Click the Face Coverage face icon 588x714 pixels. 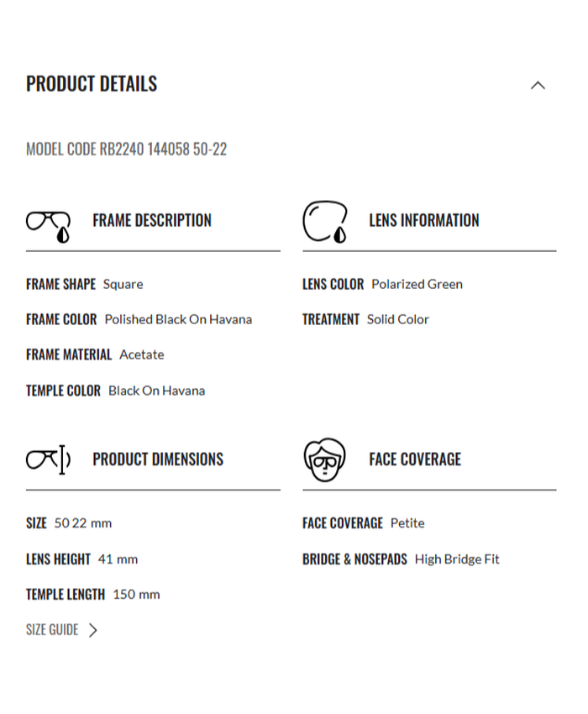coord(324,459)
